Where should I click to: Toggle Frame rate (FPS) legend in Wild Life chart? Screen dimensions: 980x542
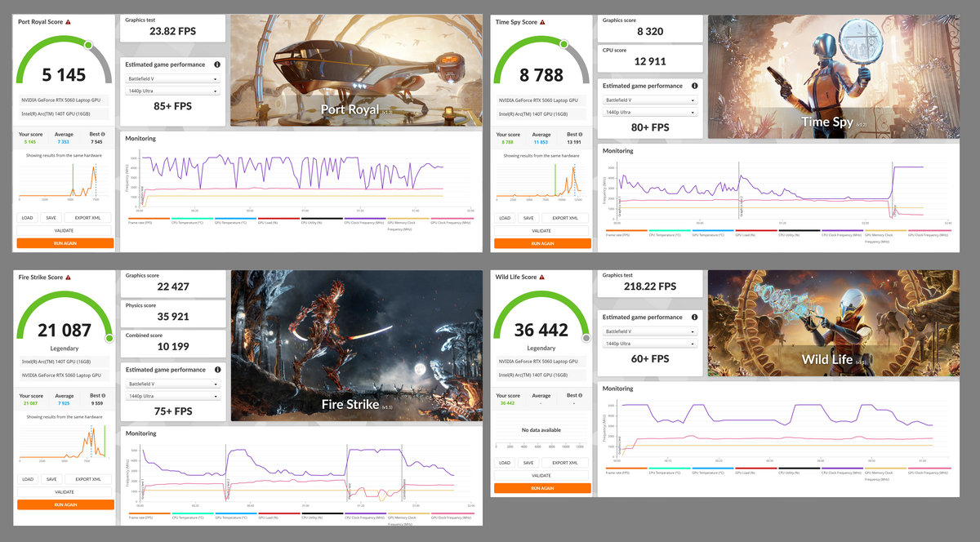coord(626,472)
